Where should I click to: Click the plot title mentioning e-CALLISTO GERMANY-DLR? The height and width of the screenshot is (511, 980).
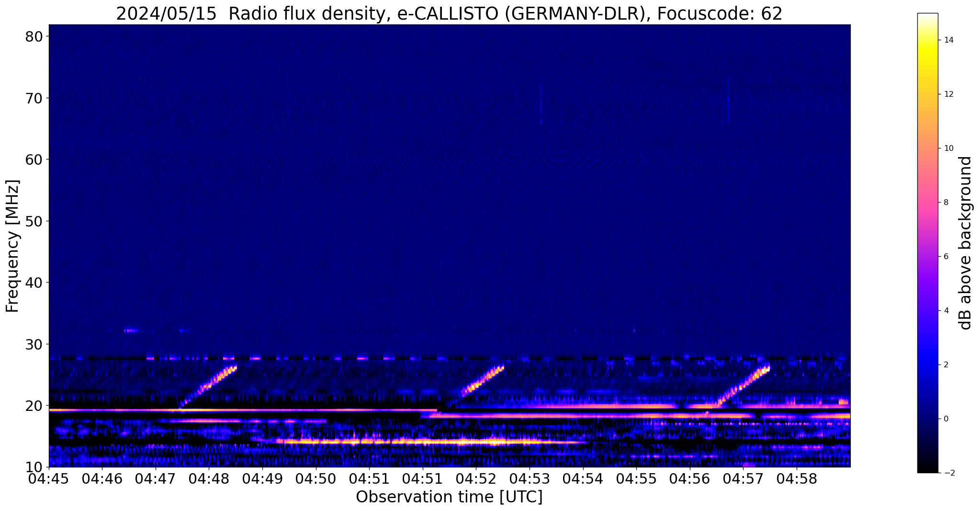coord(449,13)
